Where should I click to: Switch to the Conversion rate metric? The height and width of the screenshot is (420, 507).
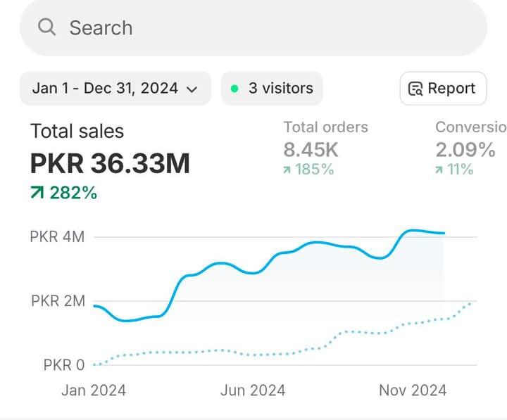470,127
